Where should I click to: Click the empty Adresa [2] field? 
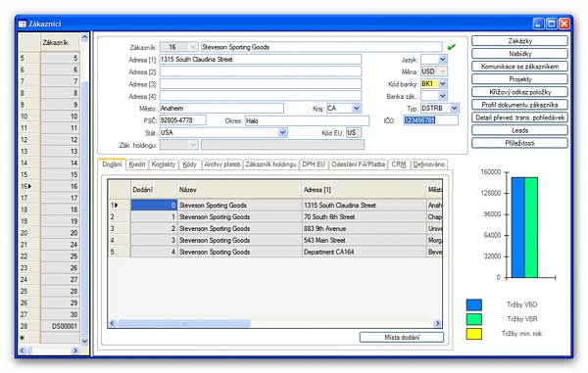pos(261,71)
